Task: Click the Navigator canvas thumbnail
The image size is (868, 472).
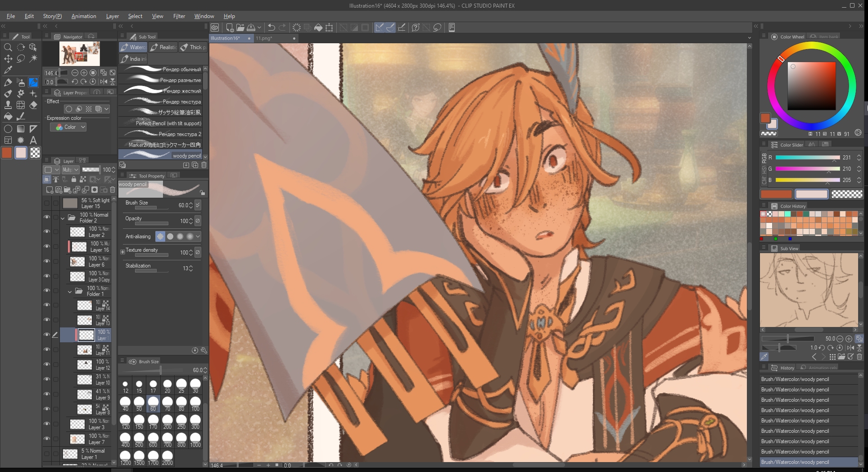Action: click(80, 54)
